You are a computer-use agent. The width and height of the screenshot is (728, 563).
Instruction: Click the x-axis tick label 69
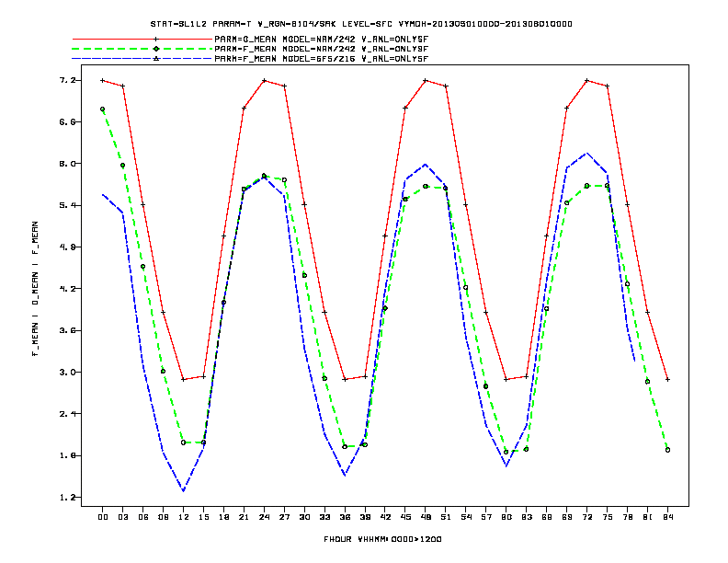(x=567, y=517)
